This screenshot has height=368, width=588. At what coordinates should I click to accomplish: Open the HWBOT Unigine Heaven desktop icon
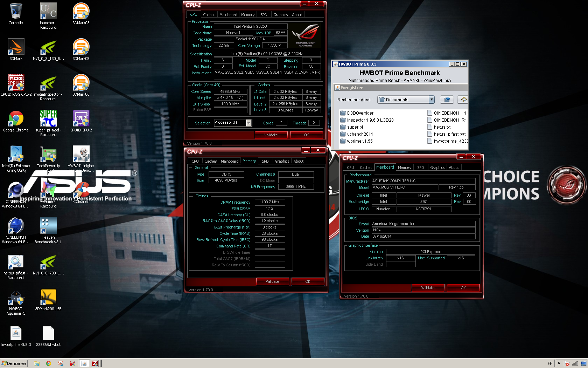(81, 158)
